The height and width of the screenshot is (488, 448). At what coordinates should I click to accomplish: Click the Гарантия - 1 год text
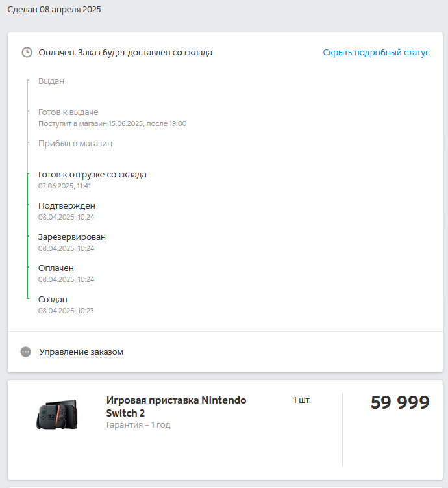[138, 425]
